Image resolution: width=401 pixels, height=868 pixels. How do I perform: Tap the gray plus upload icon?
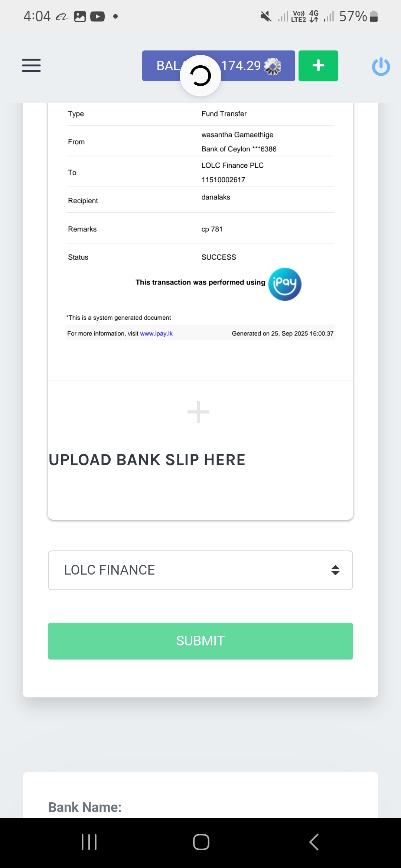click(198, 412)
